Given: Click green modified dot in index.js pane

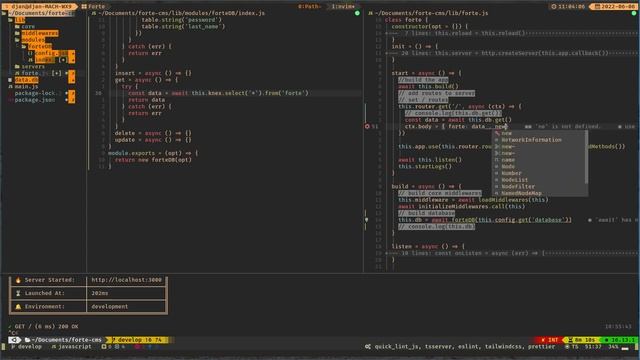Looking at the screenshot, I should (x=357, y=13).
